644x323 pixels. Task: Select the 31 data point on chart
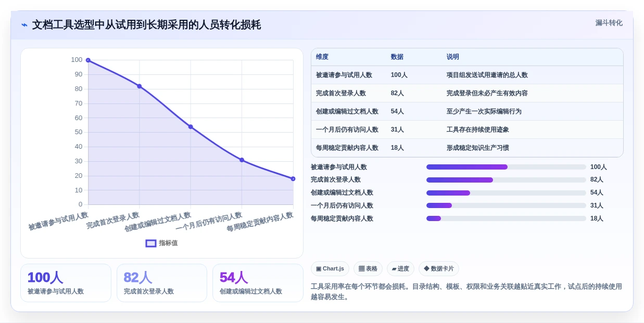[x=242, y=160]
